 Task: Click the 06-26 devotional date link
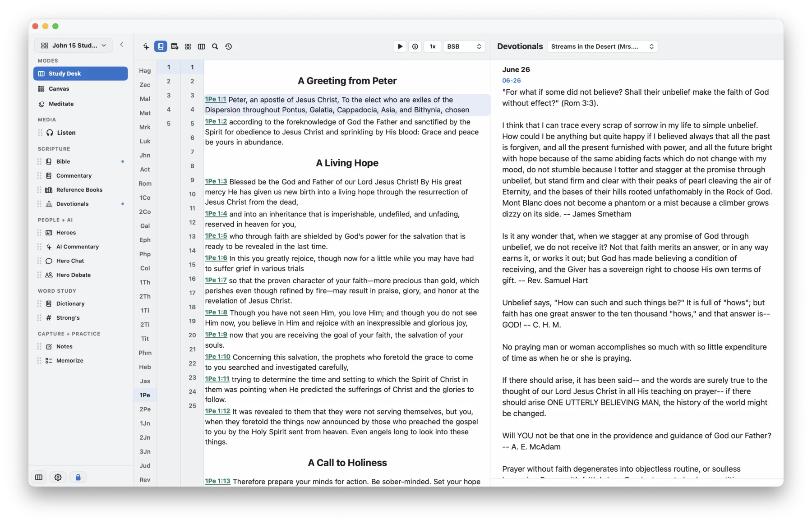pos(512,81)
